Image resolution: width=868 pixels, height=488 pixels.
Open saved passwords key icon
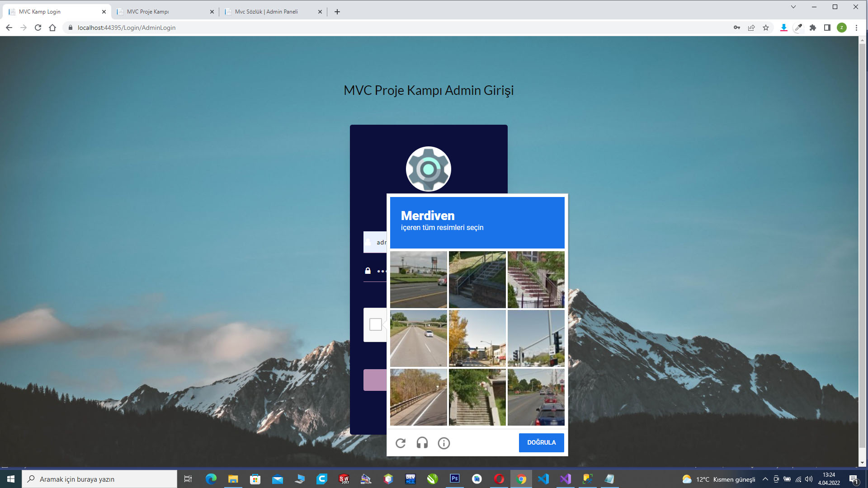pyautogui.click(x=737, y=28)
